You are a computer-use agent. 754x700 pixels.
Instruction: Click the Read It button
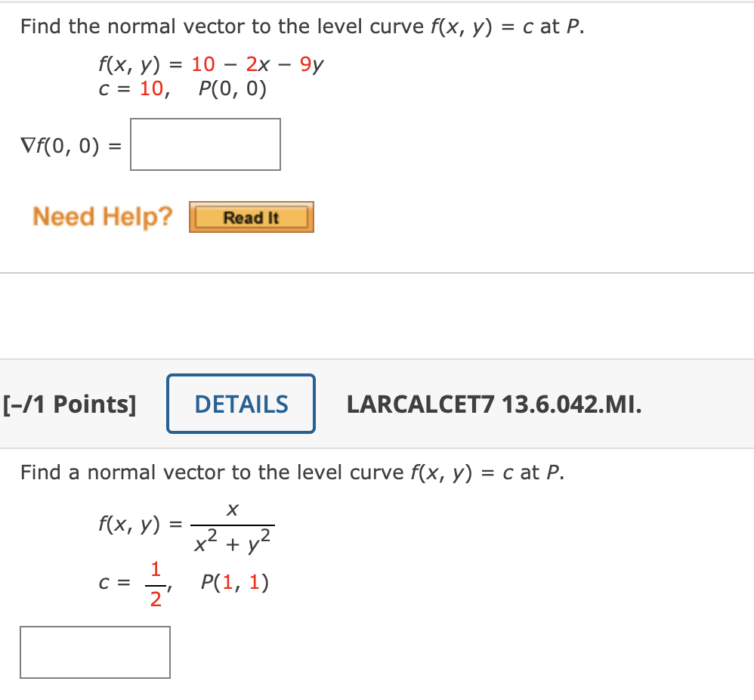coord(252,217)
